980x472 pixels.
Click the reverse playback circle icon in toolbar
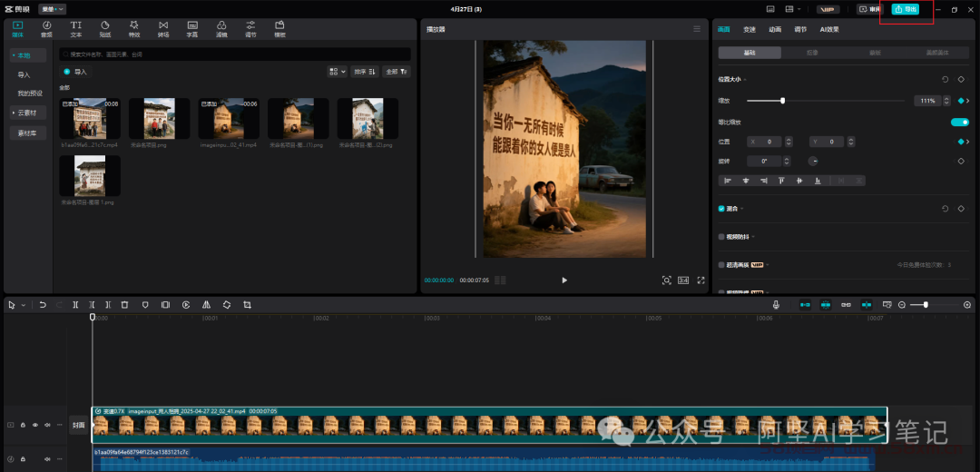[186, 304]
